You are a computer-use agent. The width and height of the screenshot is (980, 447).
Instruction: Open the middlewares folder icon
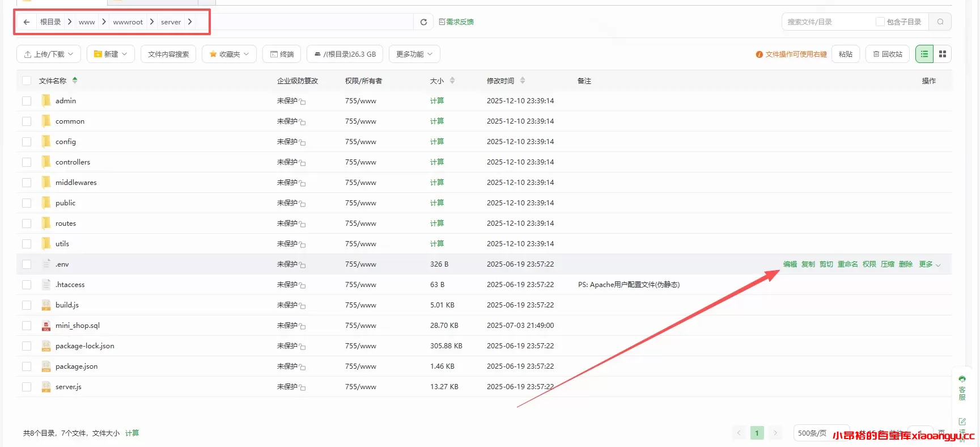coord(46,182)
